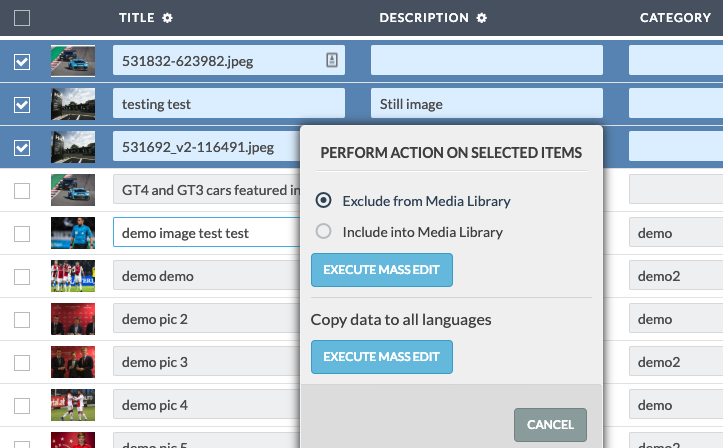
Task: Click the CATEGORY column header
Action: pyautogui.click(x=676, y=18)
